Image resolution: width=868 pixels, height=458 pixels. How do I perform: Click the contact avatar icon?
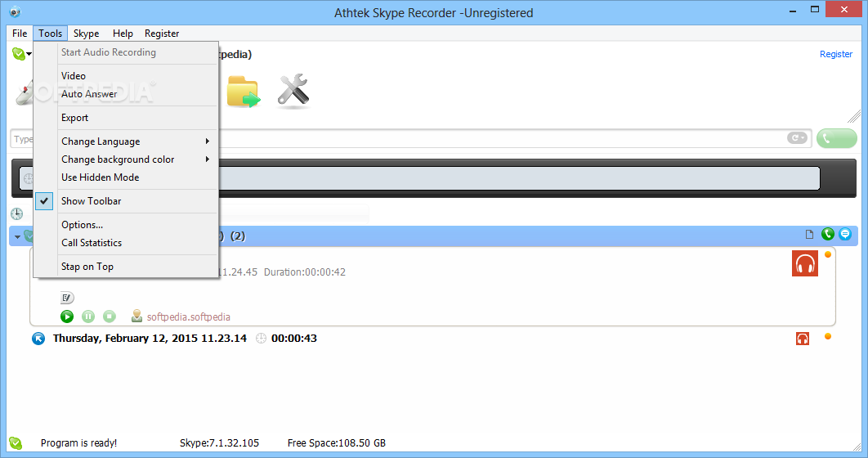(x=136, y=317)
